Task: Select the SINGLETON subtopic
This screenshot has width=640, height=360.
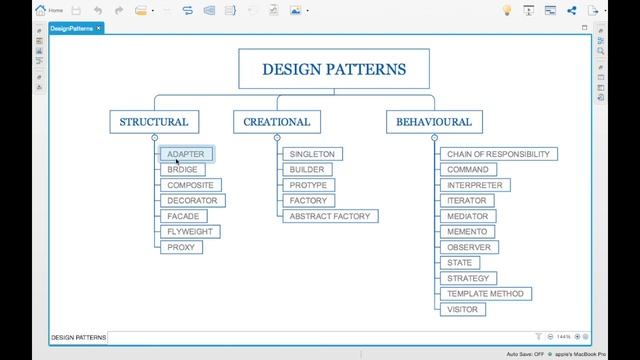Action: (312, 154)
